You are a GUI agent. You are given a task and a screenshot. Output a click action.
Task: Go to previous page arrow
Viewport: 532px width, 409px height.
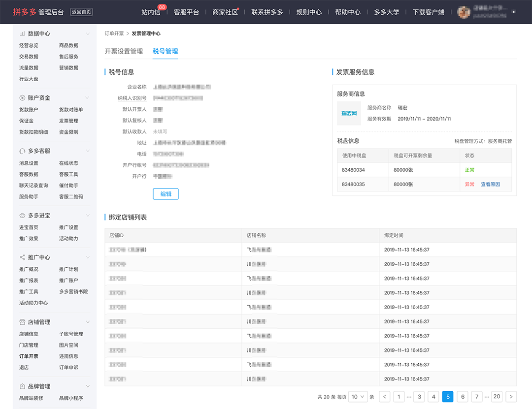click(384, 397)
